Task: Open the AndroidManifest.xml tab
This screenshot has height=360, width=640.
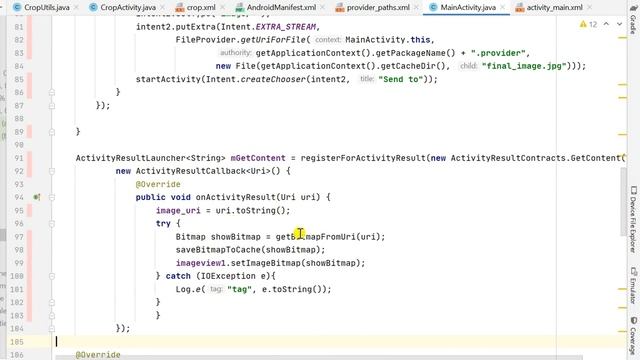Action: [x=281, y=7]
